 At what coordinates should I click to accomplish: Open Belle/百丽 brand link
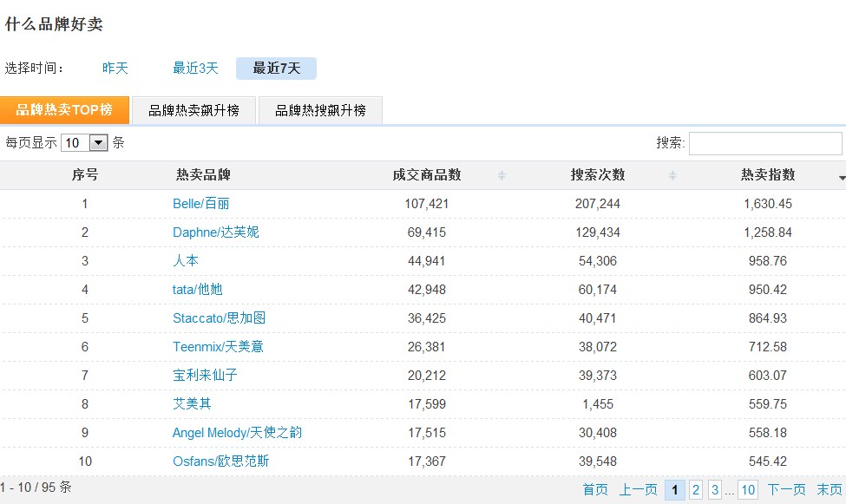[x=200, y=204]
